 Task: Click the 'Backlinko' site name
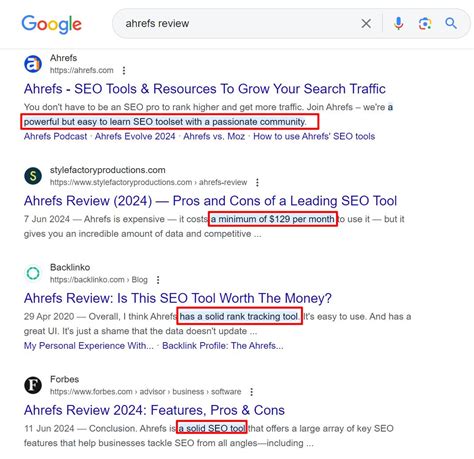[x=70, y=267]
